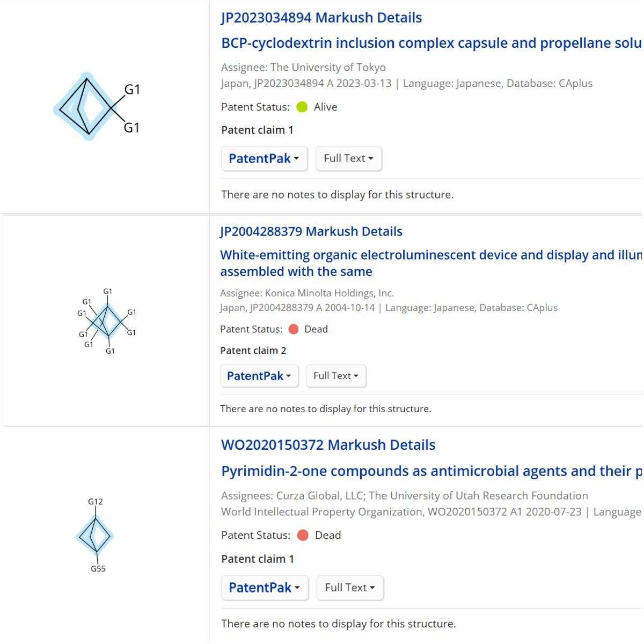644x644 pixels.
Task: Click green Alive patent status dot
Action: (302, 107)
